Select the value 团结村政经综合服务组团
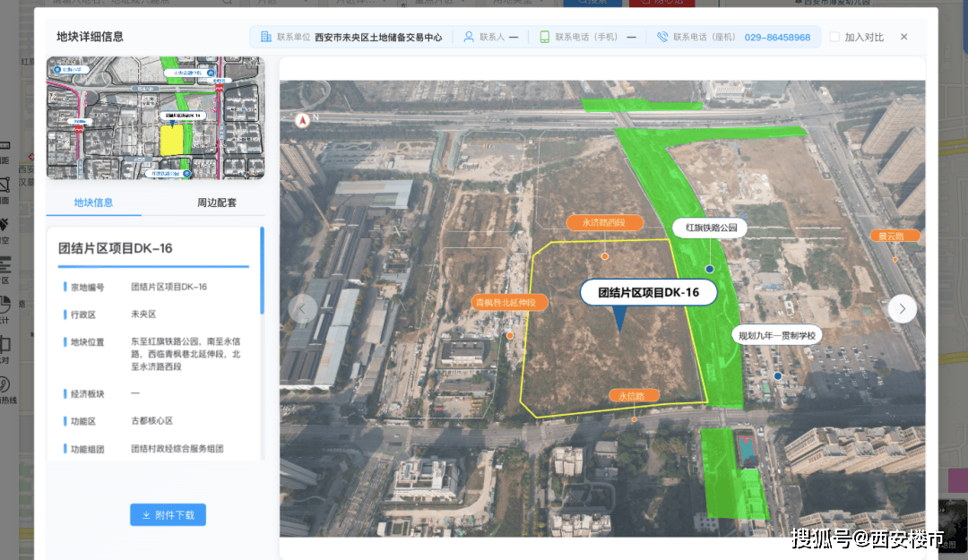 [177, 449]
